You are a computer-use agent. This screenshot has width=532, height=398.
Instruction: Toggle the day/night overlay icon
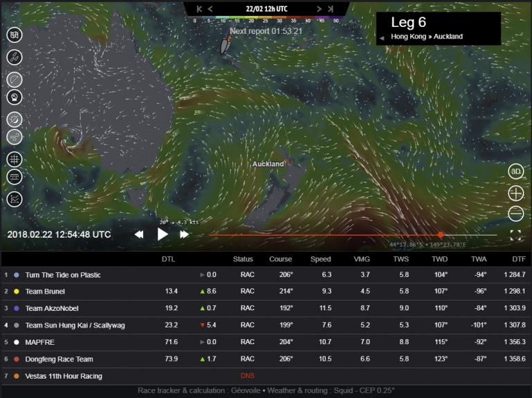pos(15,120)
